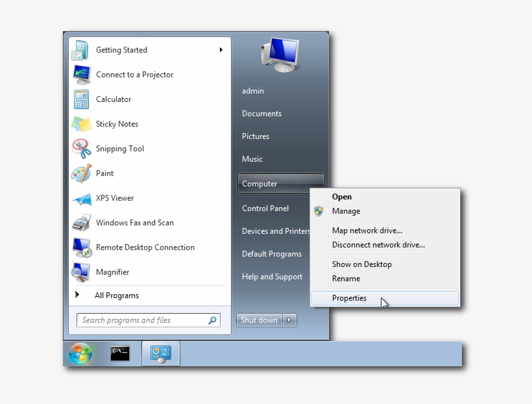Open the Shut down options arrow
Screen dimensions: 532x404
point(289,320)
